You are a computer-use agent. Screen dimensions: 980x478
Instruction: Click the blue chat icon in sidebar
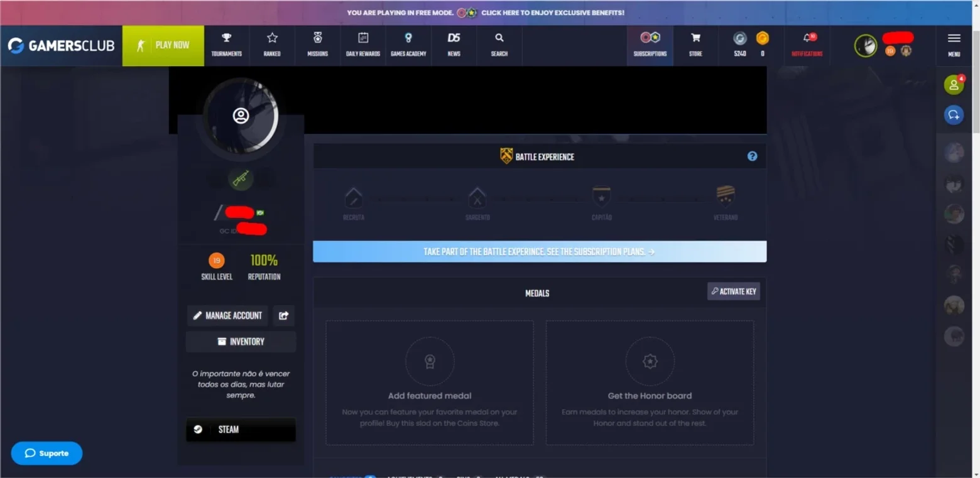click(954, 115)
